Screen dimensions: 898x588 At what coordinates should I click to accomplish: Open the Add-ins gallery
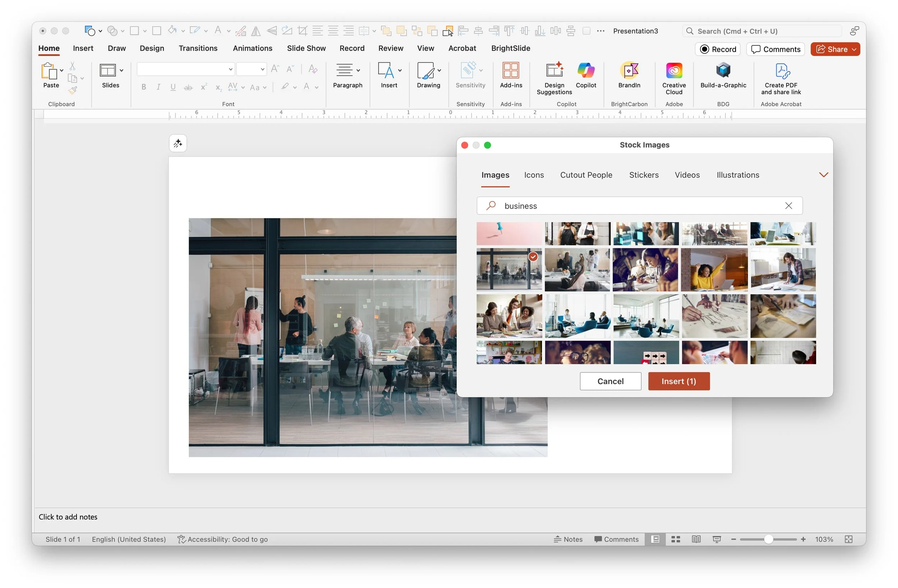click(511, 75)
